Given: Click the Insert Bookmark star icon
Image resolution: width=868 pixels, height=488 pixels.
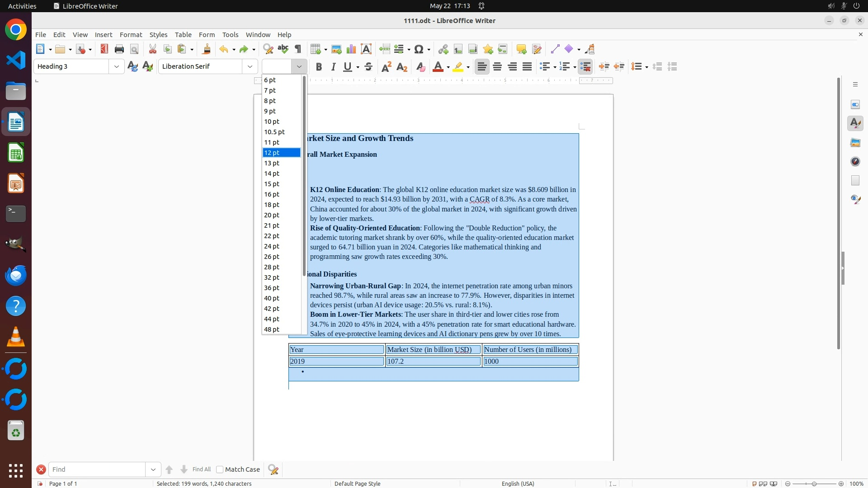Looking at the screenshot, I should (x=488, y=49).
